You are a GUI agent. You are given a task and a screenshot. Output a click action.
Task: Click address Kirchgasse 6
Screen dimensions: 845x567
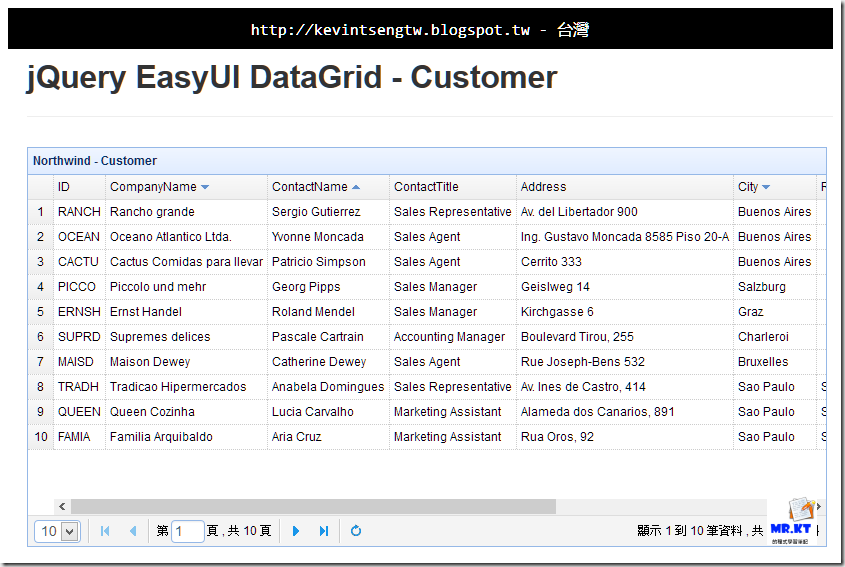tap(625, 312)
